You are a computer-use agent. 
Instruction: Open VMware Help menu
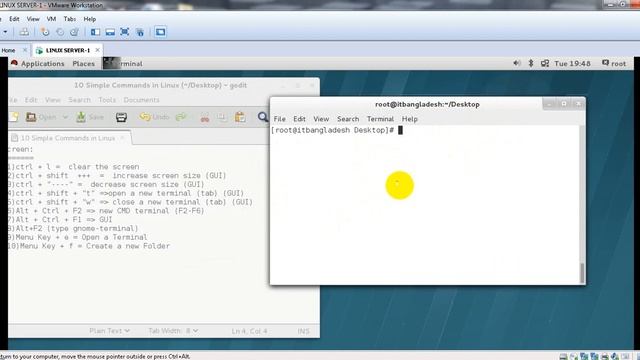(89, 19)
